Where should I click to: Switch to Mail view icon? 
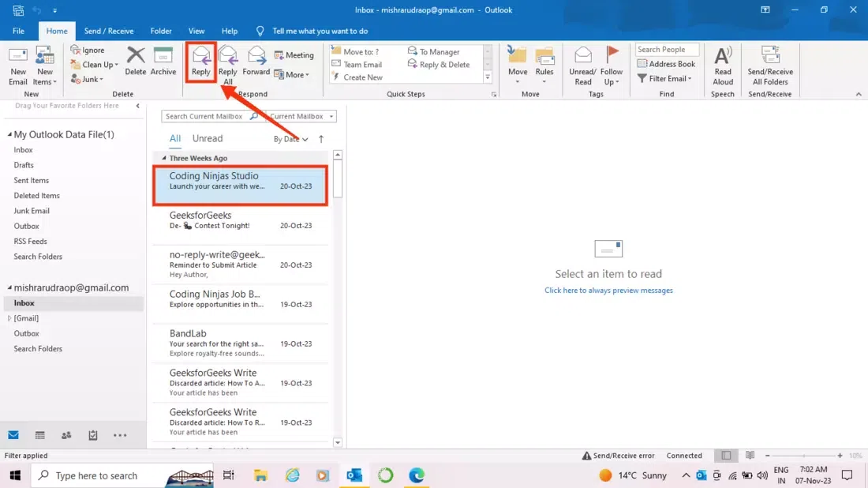tap(13, 435)
